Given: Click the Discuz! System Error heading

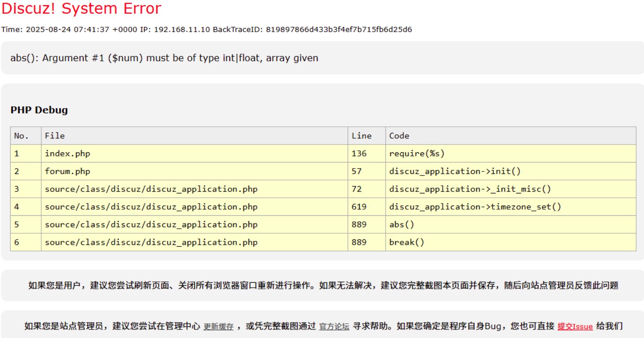Looking at the screenshot, I should (x=81, y=8).
